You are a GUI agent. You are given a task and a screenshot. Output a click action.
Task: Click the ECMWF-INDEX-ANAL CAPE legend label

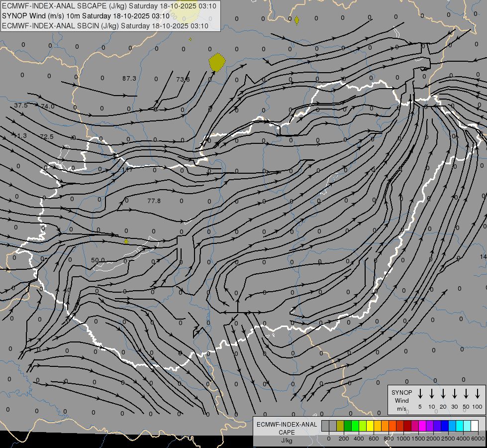287,429
